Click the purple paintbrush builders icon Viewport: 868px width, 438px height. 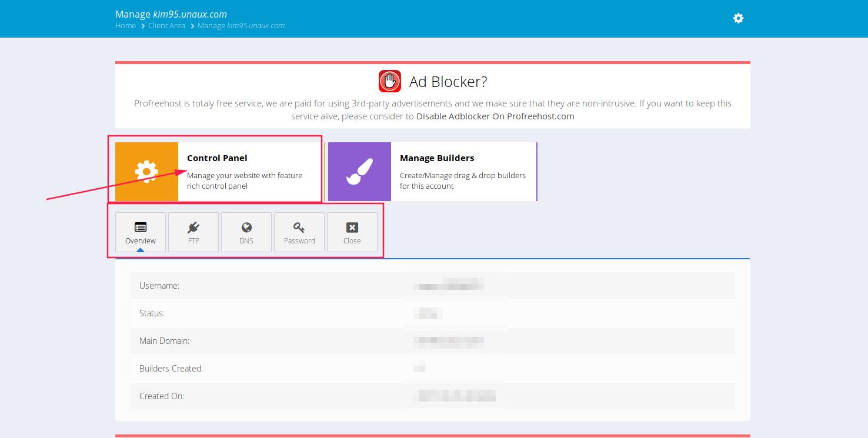[359, 172]
